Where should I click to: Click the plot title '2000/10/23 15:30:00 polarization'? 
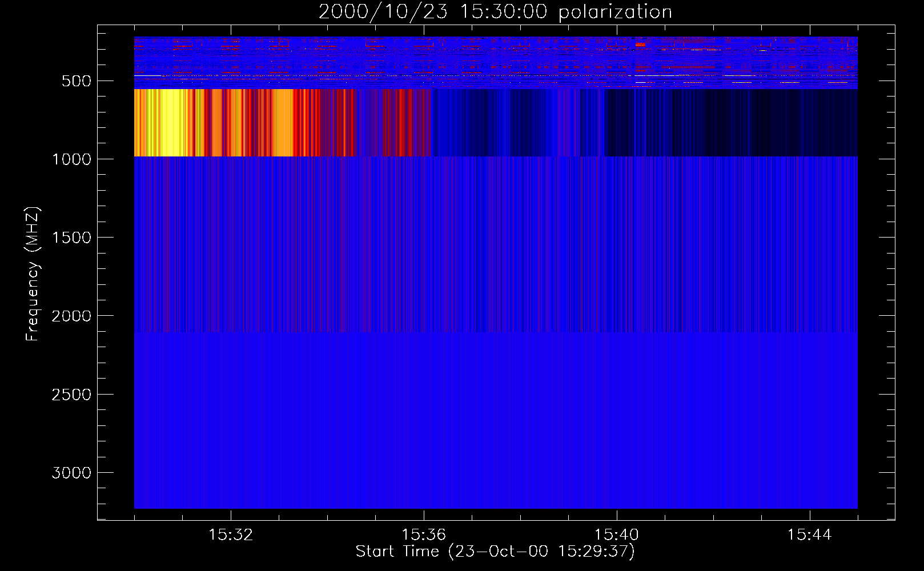point(495,12)
